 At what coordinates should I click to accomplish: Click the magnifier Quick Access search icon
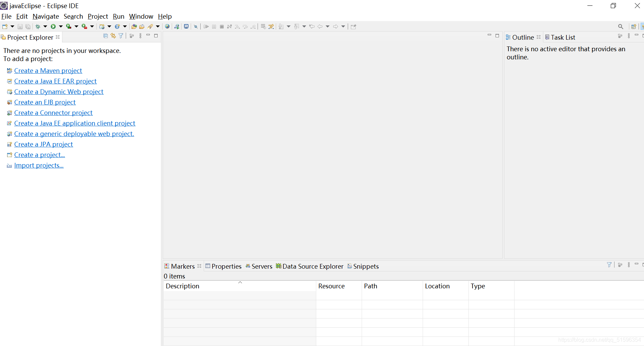click(x=621, y=26)
